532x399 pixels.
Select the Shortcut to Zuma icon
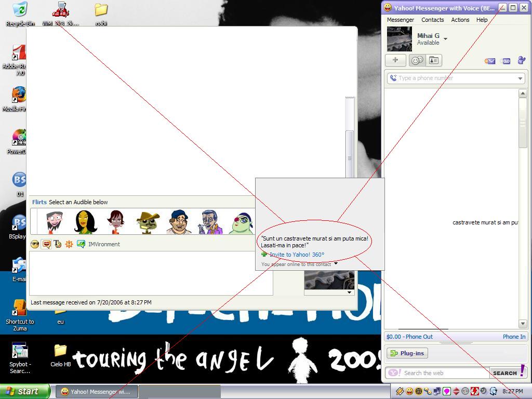20,315
